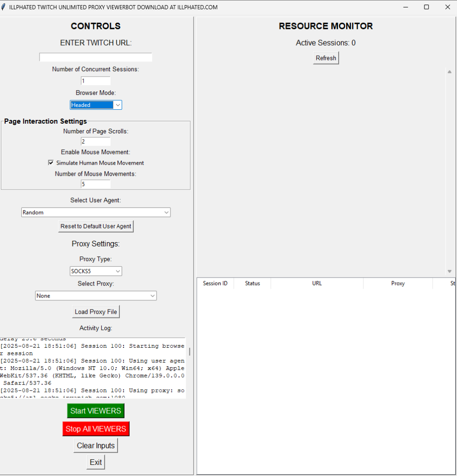Click the Twitch URL input field
Screen dimensions: 457x476
point(96,57)
